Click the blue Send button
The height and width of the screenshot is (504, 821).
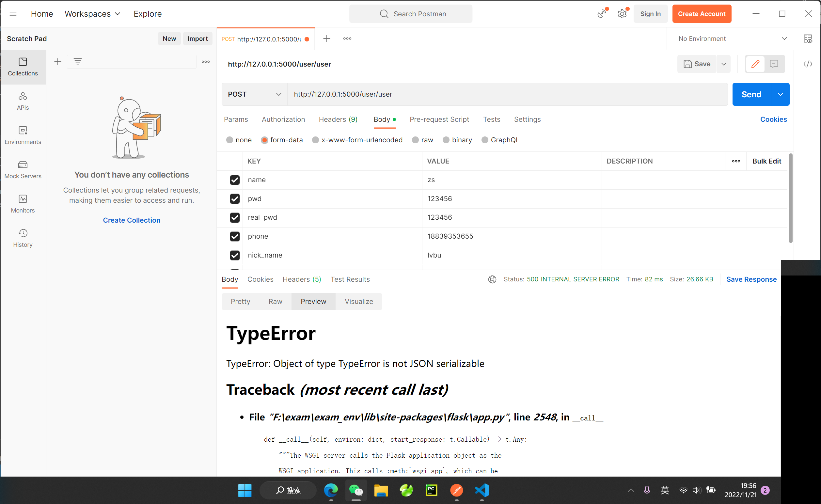point(751,94)
